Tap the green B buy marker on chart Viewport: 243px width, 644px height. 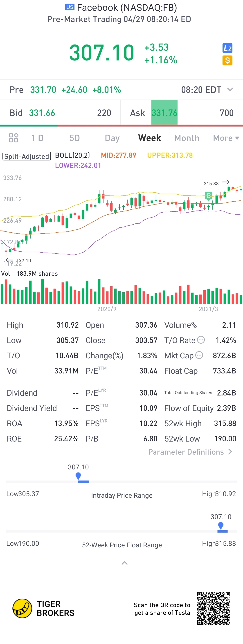click(x=208, y=196)
